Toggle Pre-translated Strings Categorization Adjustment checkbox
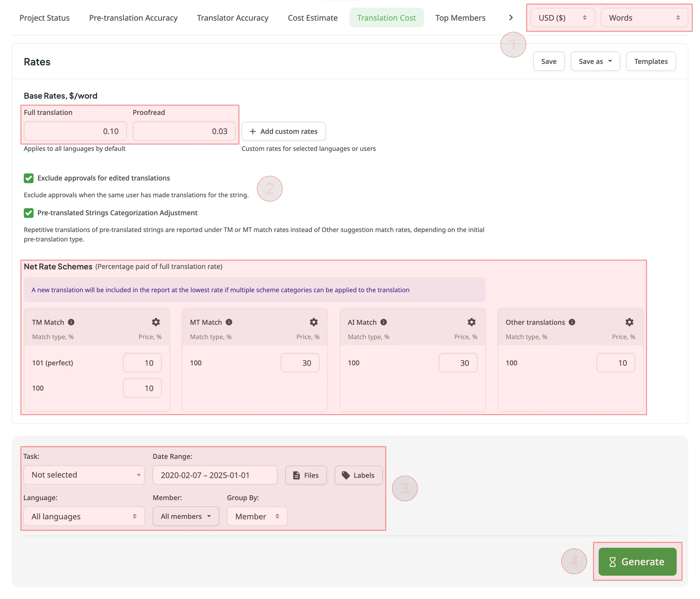The width and height of the screenshot is (700, 599). pos(28,213)
